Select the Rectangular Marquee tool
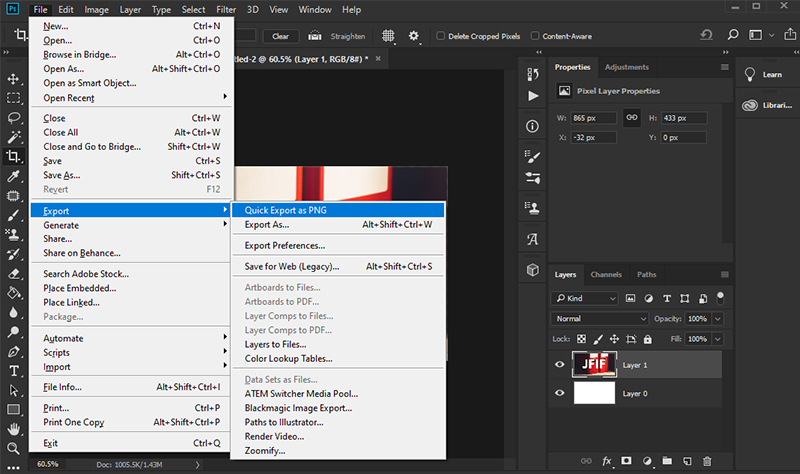This screenshot has height=474, width=800. tap(13, 98)
